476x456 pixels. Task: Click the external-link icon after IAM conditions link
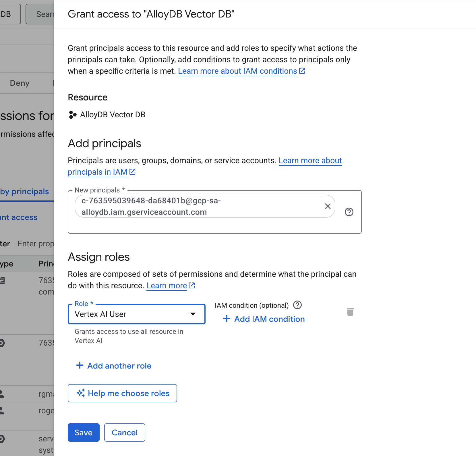[302, 71]
